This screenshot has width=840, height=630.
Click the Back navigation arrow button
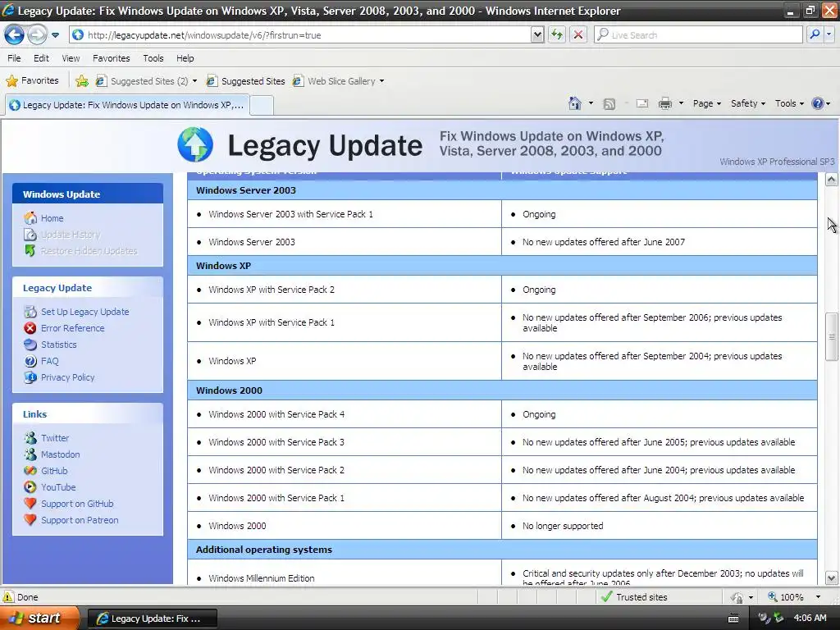[x=14, y=34]
